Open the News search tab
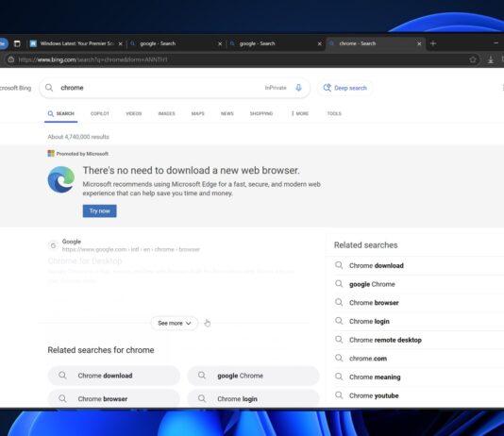This screenshot has width=504, height=436. (227, 114)
